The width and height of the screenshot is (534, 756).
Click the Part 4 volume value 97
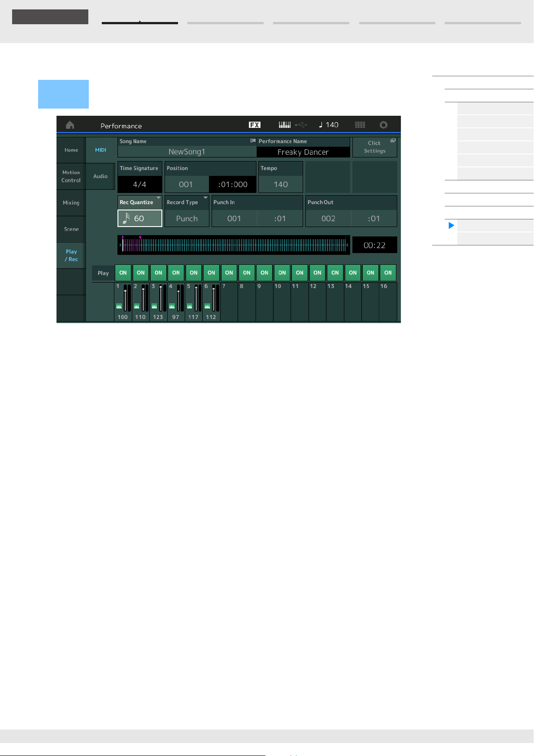pyautogui.click(x=176, y=317)
